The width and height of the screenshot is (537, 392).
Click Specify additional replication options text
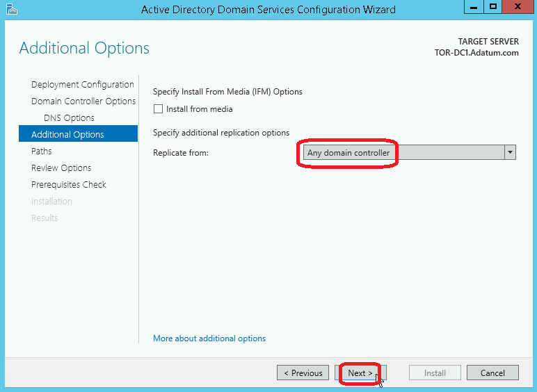(221, 133)
